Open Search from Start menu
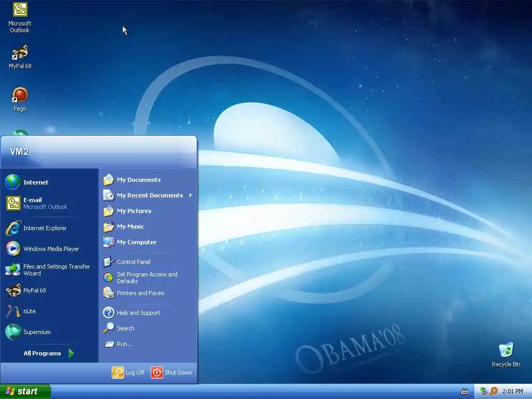 148,328
